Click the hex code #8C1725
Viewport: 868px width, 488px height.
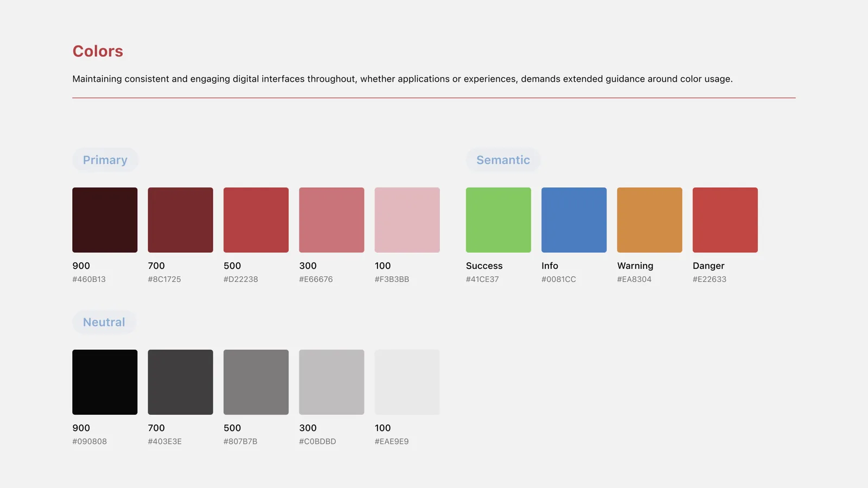pyautogui.click(x=164, y=279)
